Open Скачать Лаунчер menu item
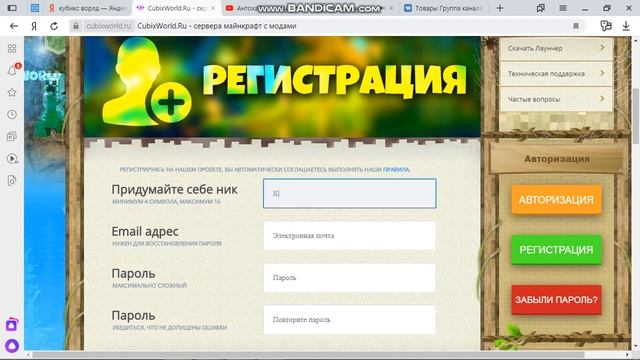The height and width of the screenshot is (360, 640). pos(556,48)
